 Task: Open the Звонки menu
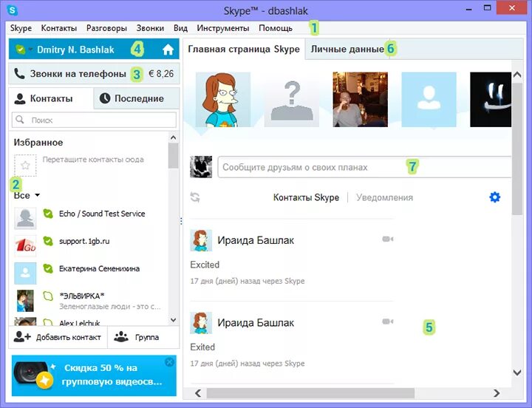tap(150, 28)
